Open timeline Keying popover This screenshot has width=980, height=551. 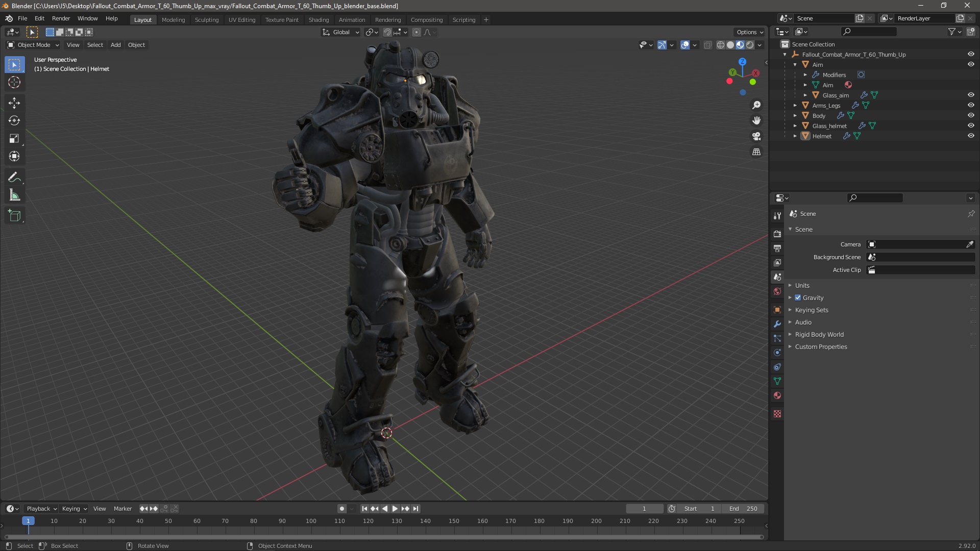click(74, 509)
